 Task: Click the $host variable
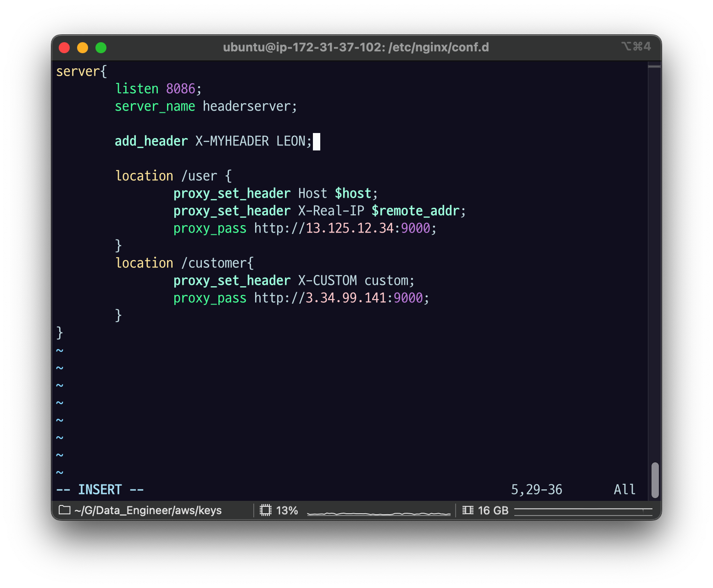pos(353,194)
